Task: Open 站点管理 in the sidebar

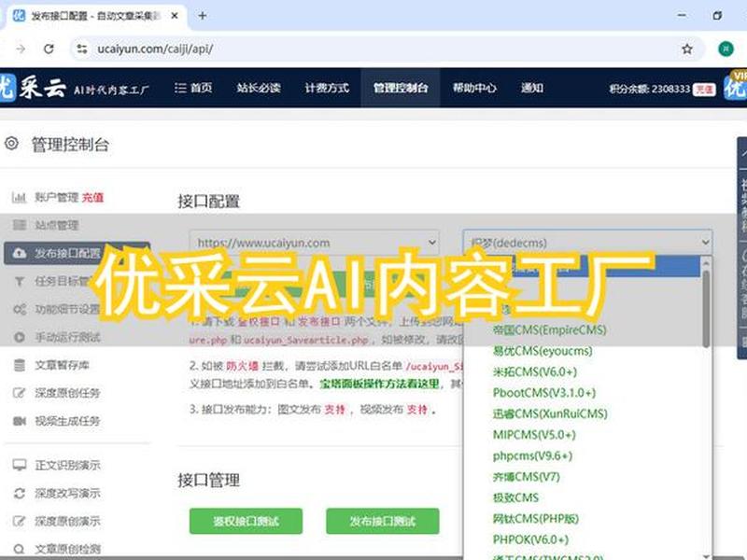Action: tap(57, 225)
